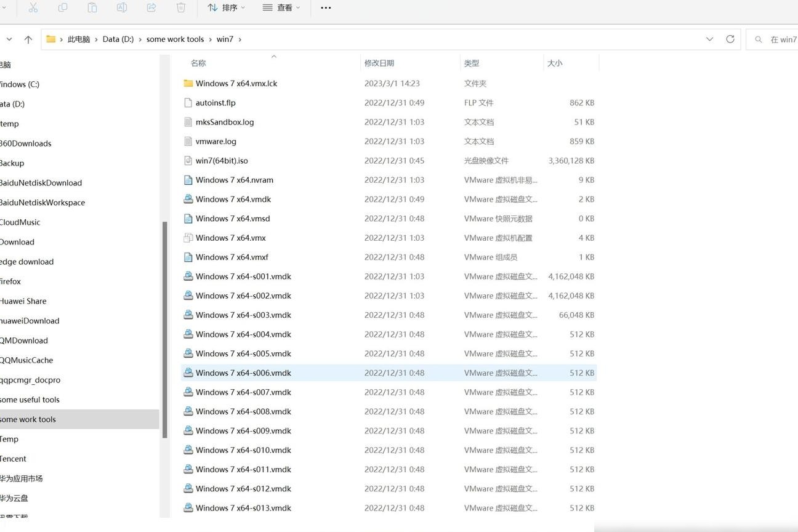The image size is (798, 532).
Task: Select the Windows 7 x64-s003.vmdk disk icon
Action: click(188, 315)
